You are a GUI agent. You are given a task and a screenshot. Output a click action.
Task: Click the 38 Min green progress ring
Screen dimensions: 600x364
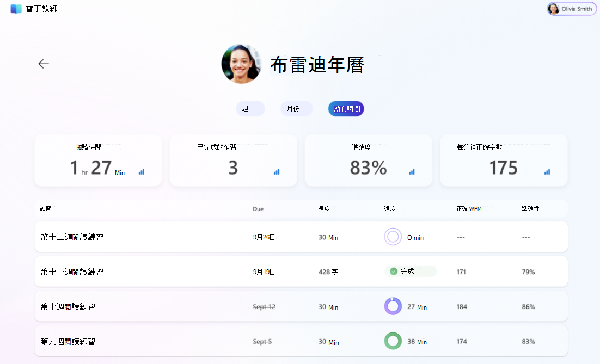point(393,341)
